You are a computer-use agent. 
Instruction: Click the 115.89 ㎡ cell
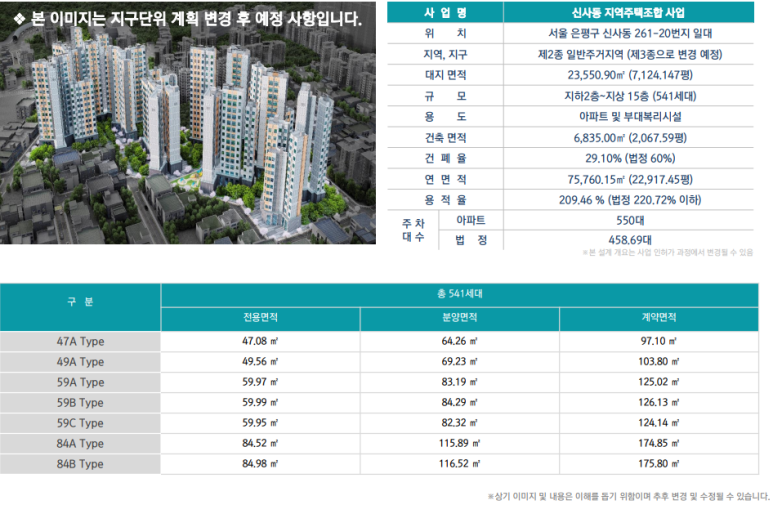(x=459, y=443)
